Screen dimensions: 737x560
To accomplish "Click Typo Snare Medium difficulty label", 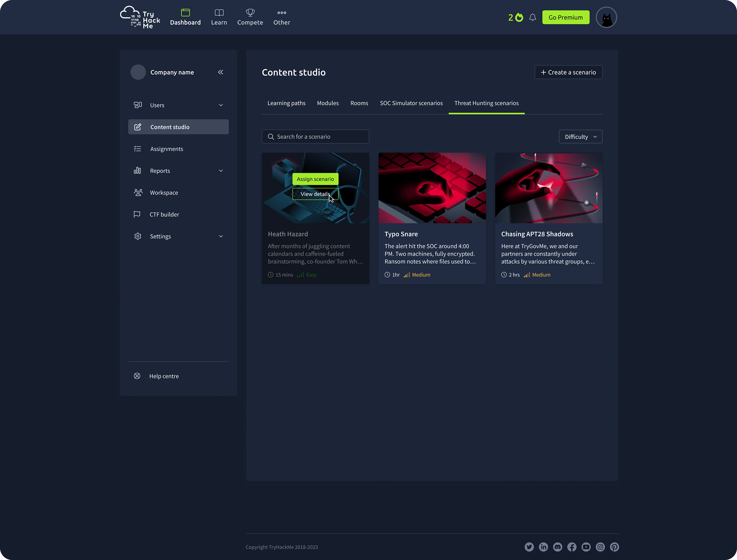I will tap(421, 275).
